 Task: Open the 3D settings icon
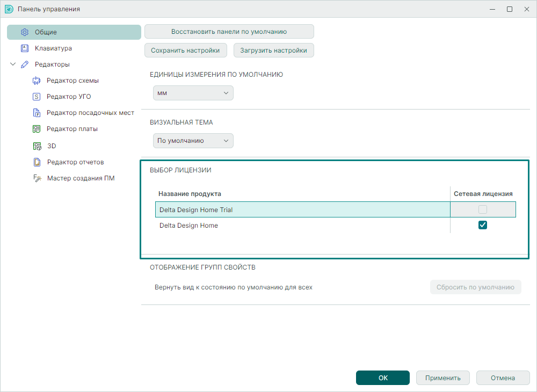(37, 146)
